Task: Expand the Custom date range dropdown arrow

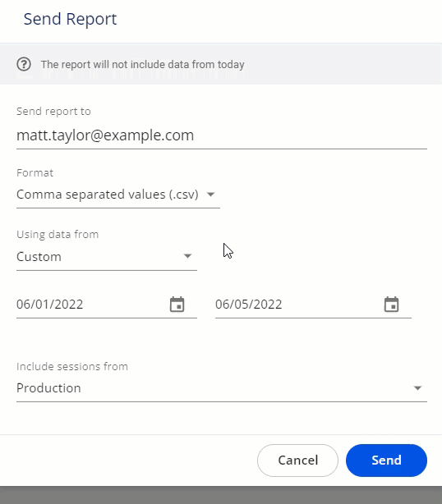Action: 187,256
